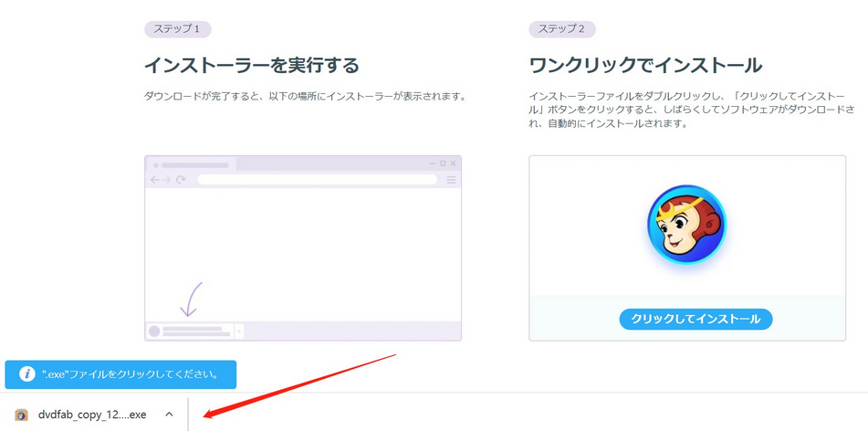Click the blue info icon in the tooltip
868x431 pixels.
point(26,373)
